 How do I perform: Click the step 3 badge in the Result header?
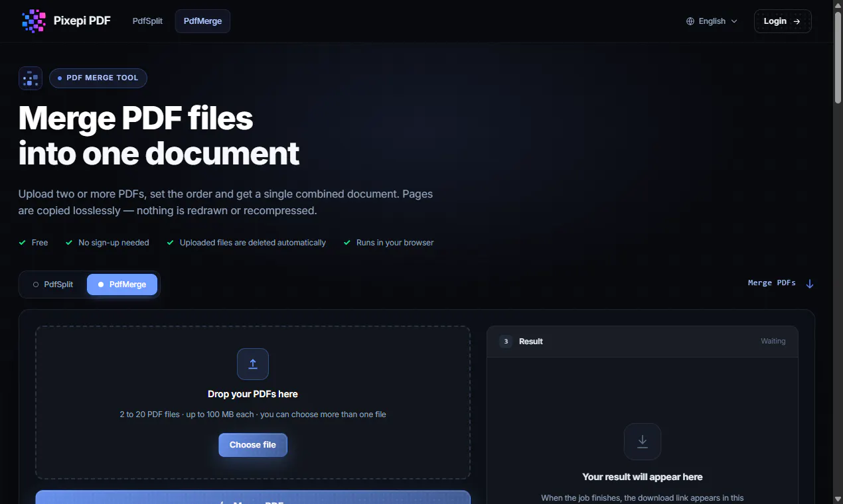(x=506, y=342)
